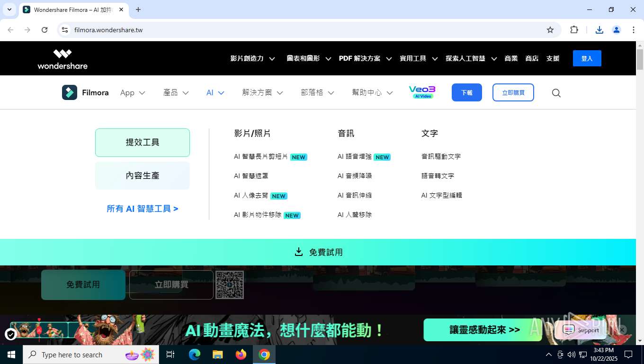Click the 立即購買 button in navbar
The width and height of the screenshot is (644, 364).
(x=513, y=92)
